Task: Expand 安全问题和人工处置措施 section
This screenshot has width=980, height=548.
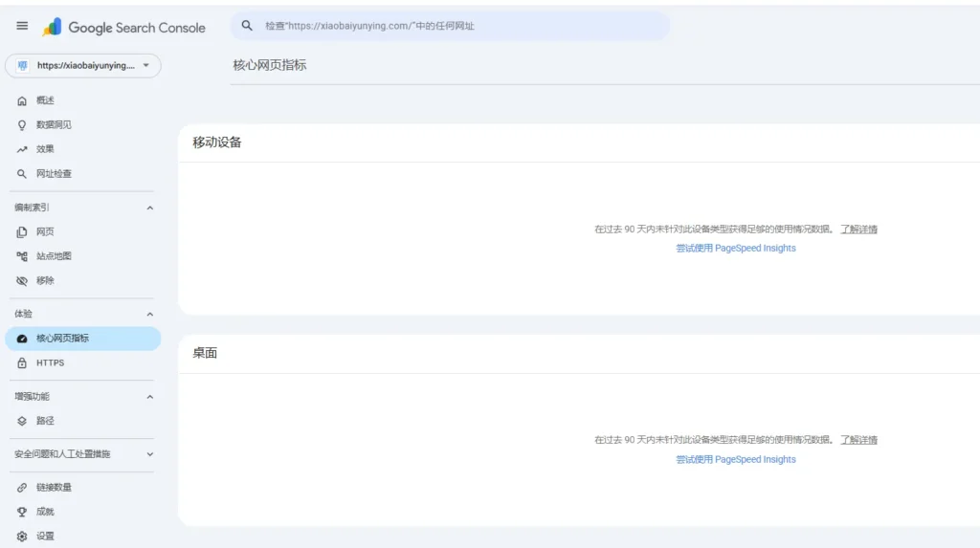Action: tap(150, 454)
